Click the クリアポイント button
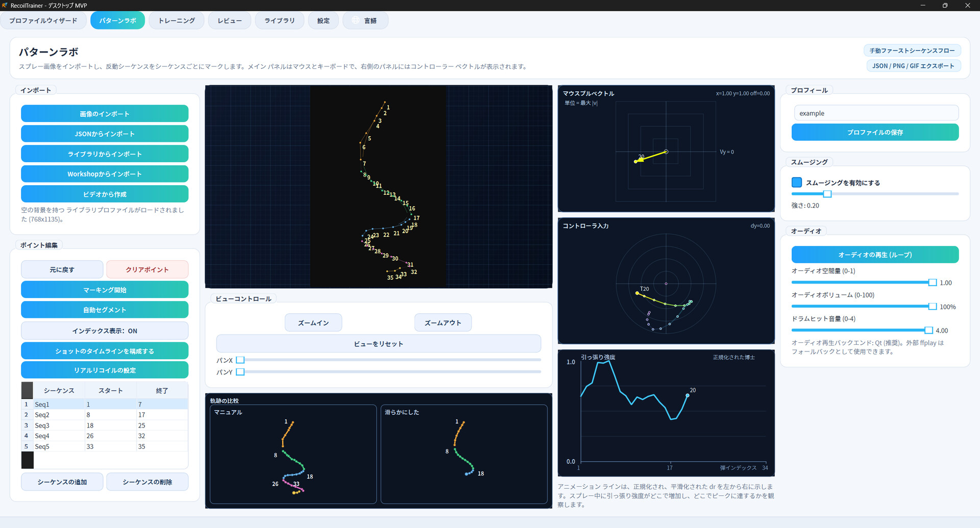The width and height of the screenshot is (980, 528). point(147,269)
